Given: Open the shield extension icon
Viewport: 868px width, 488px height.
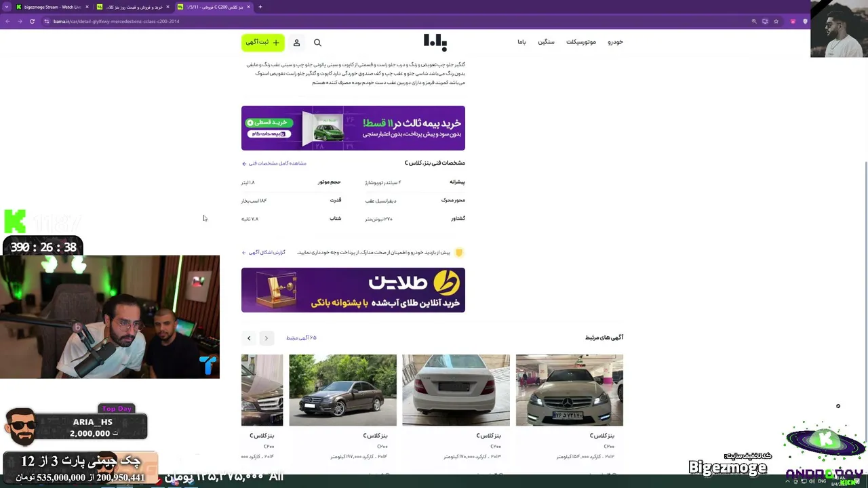Looking at the screenshot, I should point(805,21).
